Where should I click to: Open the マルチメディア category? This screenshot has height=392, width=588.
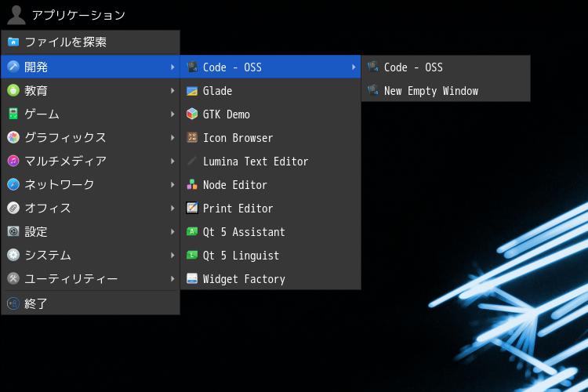90,161
